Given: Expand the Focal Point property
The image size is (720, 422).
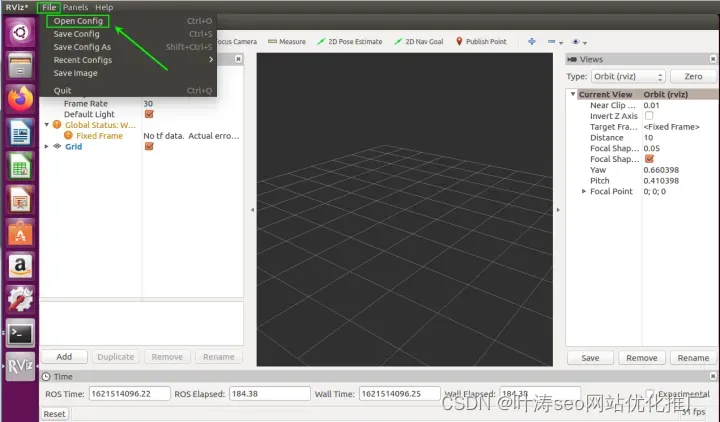Looking at the screenshot, I should [x=584, y=191].
